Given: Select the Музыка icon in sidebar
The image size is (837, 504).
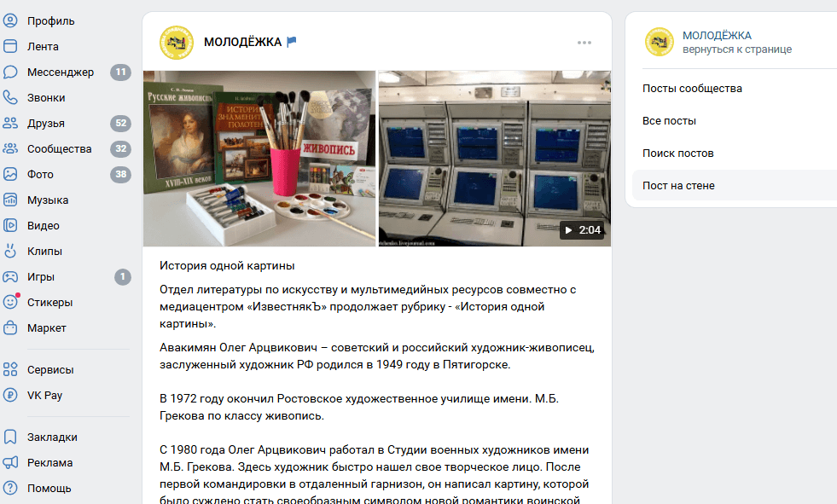Looking at the screenshot, I should [x=10, y=200].
